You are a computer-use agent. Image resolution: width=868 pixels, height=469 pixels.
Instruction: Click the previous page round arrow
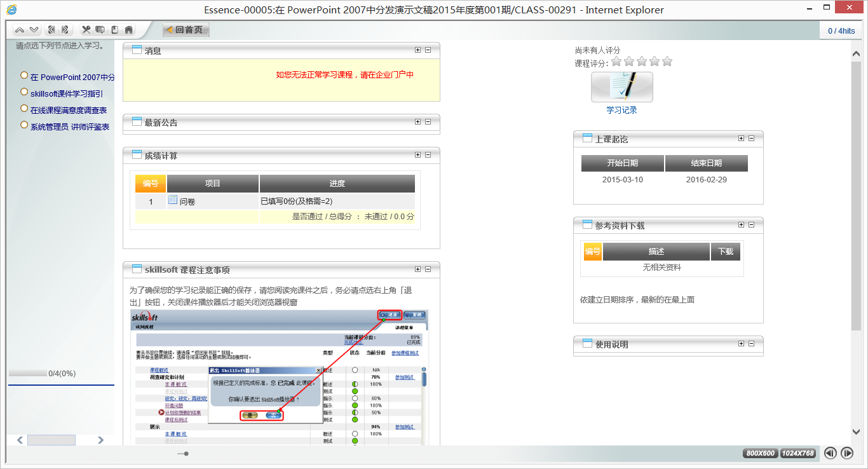pyautogui.click(x=830, y=453)
